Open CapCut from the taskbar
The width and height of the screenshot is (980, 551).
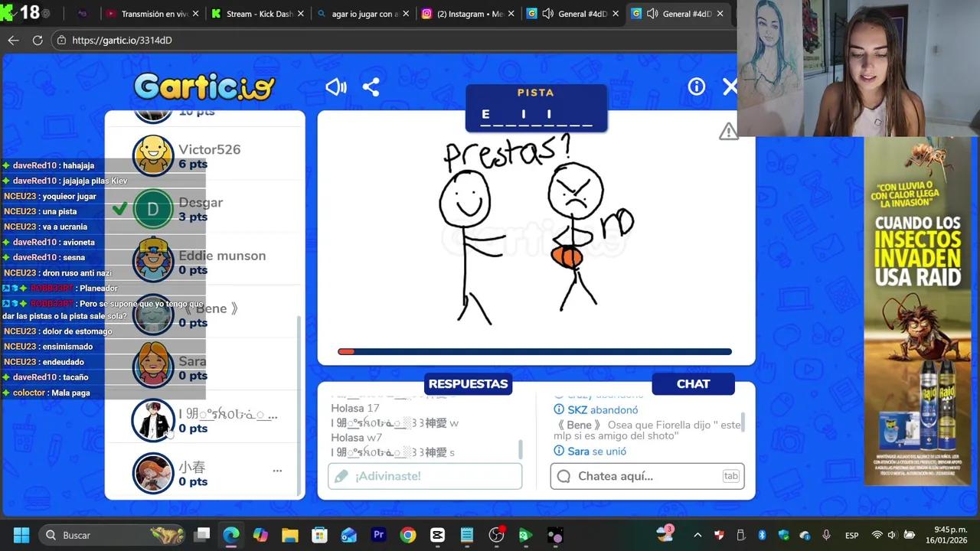pos(437,535)
